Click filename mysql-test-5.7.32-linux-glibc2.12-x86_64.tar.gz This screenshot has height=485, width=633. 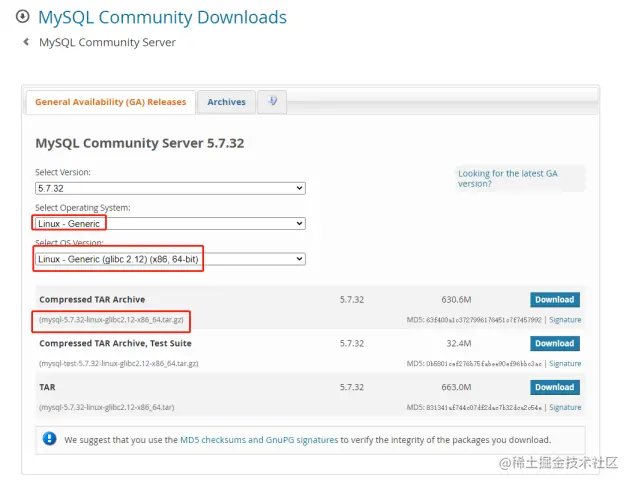[119, 363]
